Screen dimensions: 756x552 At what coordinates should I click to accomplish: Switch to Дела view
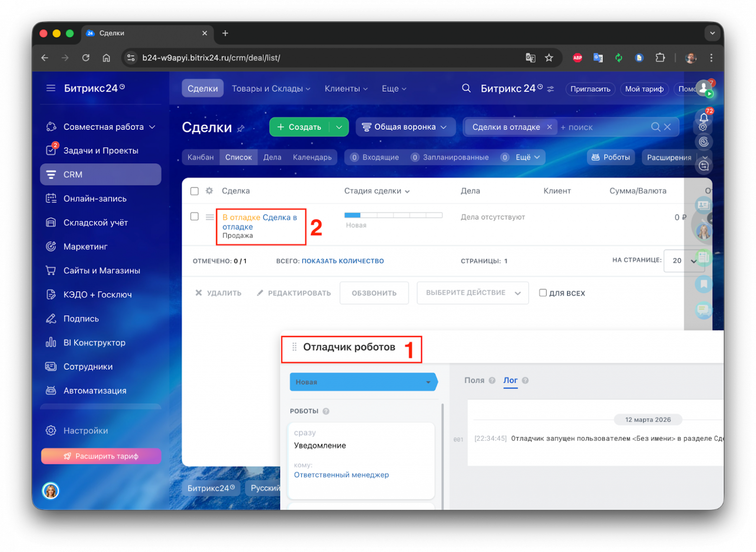coord(272,157)
